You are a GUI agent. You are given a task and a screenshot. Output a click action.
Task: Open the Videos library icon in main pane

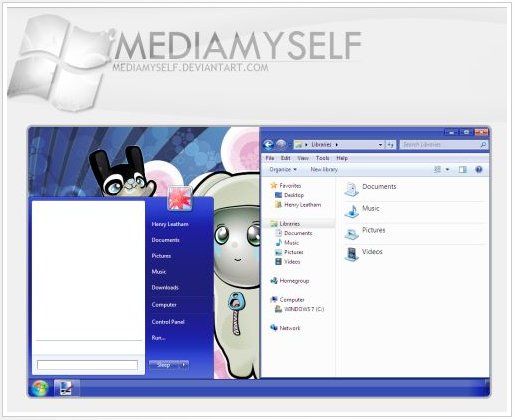pyautogui.click(x=352, y=254)
